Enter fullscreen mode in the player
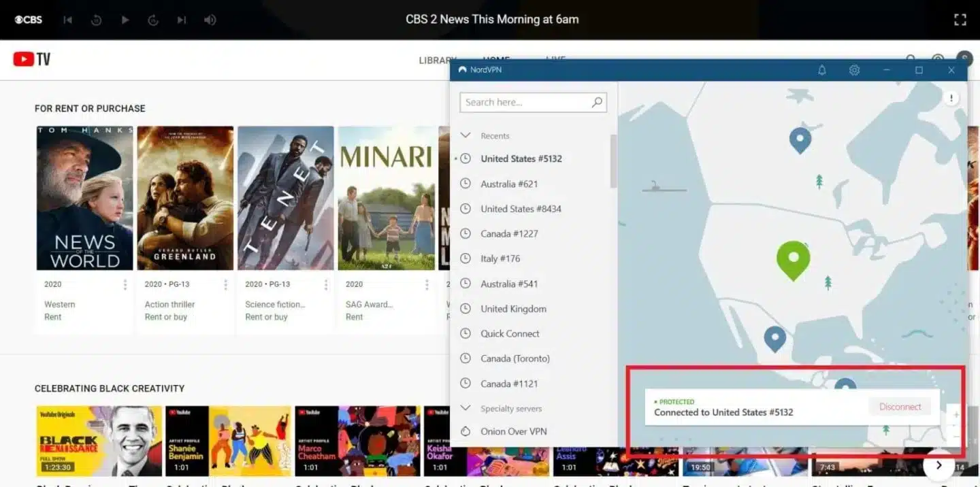 coord(960,20)
